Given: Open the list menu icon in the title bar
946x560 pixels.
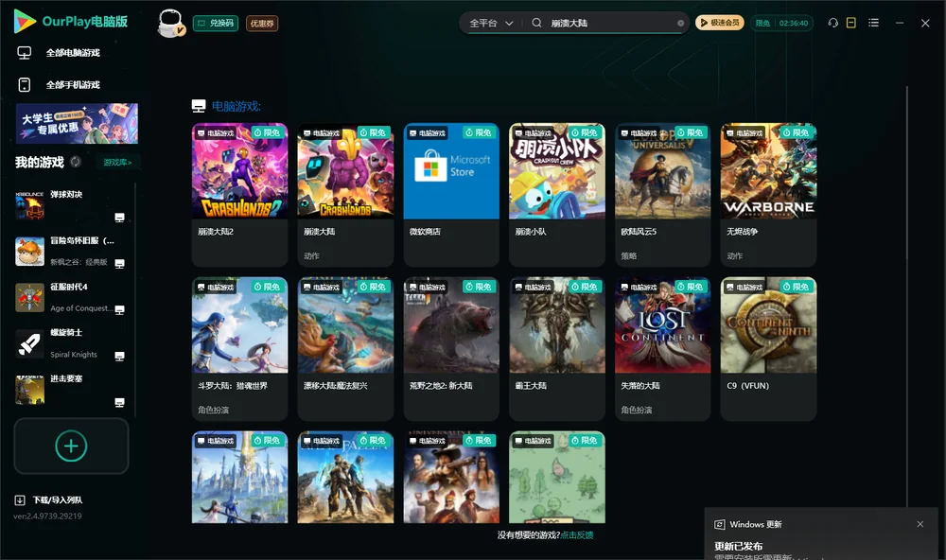Looking at the screenshot, I should tap(873, 23).
